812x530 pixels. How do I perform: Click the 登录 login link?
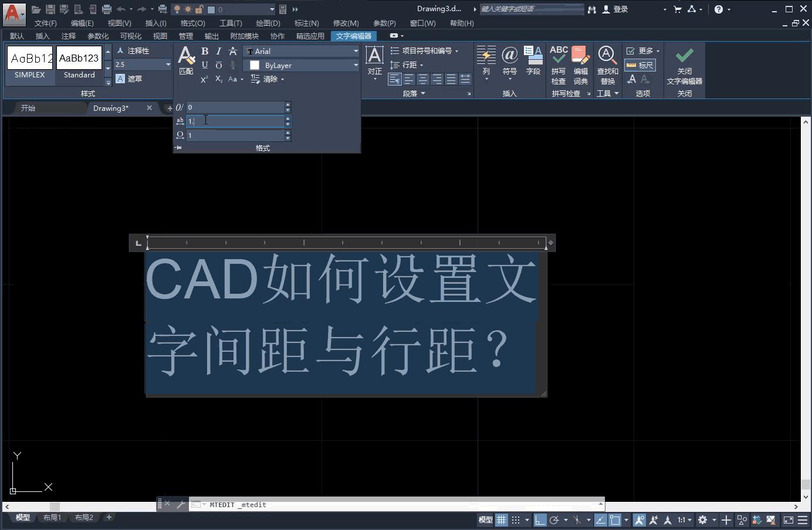click(x=620, y=9)
